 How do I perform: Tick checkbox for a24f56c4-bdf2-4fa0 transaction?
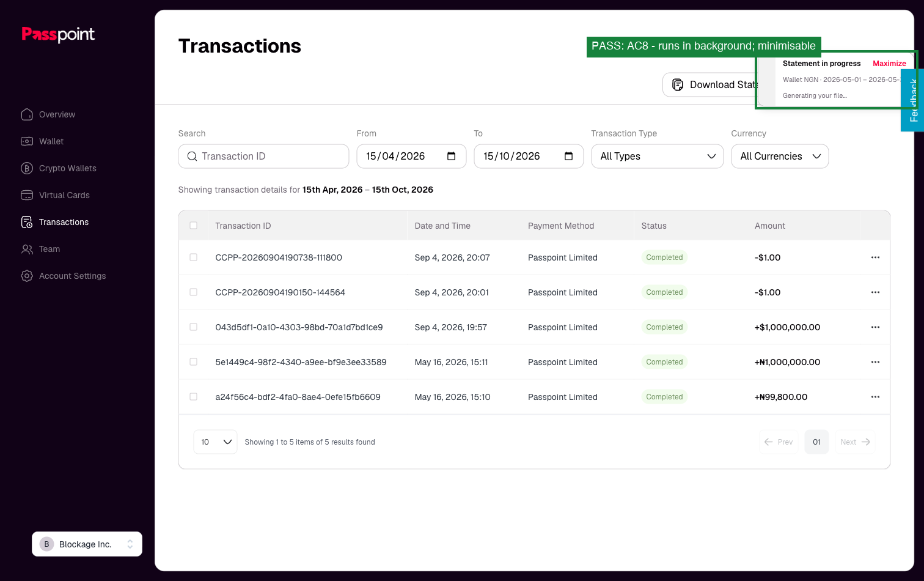[194, 397]
